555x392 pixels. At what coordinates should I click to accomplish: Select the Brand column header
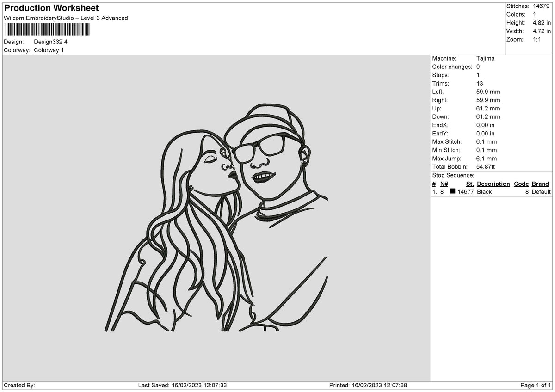[540, 184]
